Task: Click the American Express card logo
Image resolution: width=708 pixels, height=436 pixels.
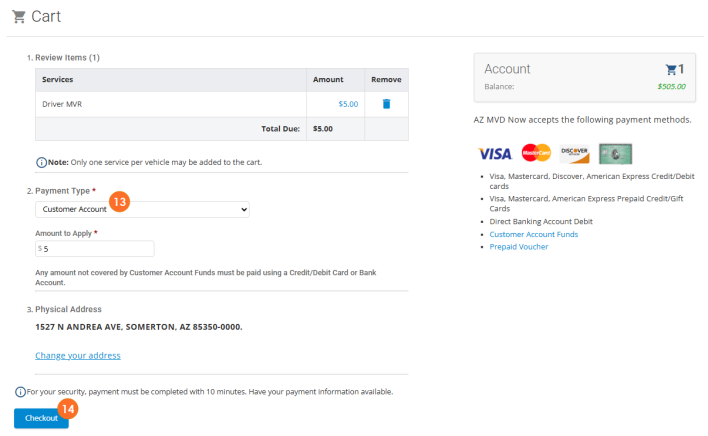Action: point(615,154)
